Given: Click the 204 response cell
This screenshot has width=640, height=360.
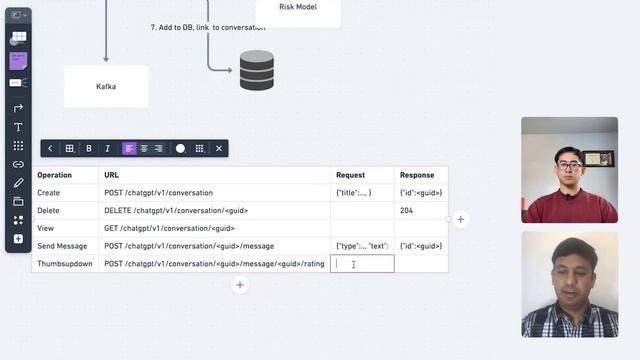Looking at the screenshot, I should click(x=421, y=211).
